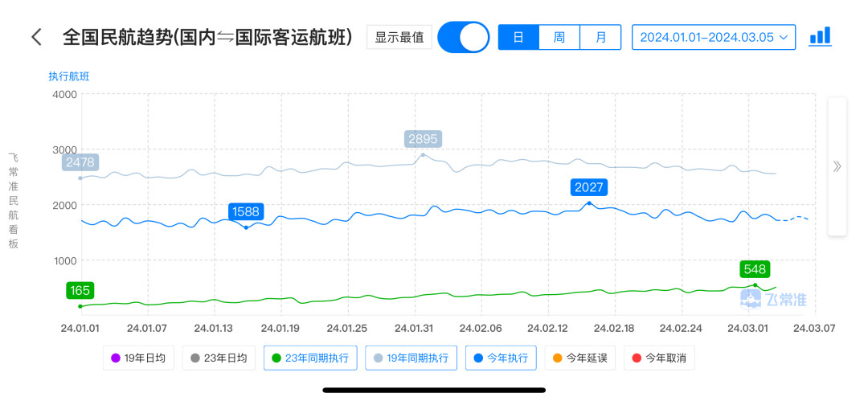
Task: Open the date range dropdown
Action: point(713,37)
